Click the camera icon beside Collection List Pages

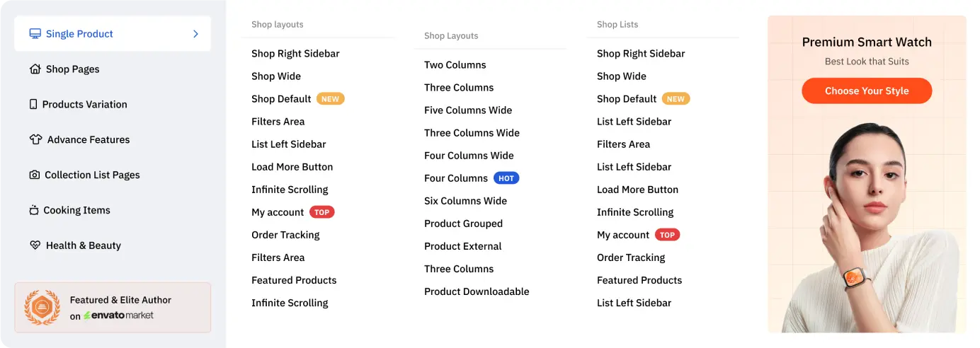pyautogui.click(x=34, y=175)
